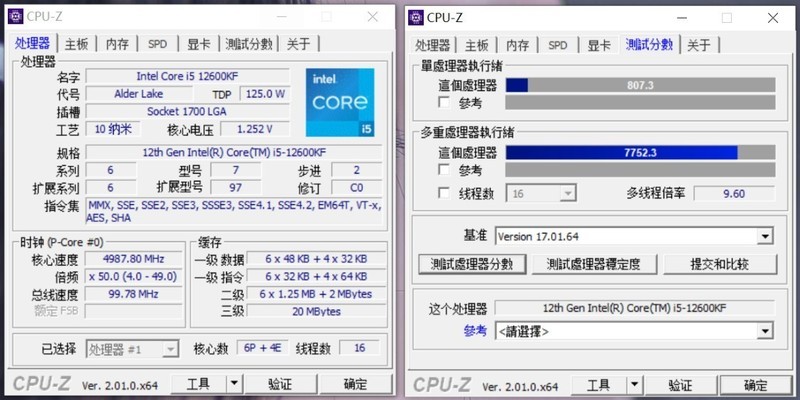Click the 提交和比较 button
This screenshot has height=400, width=800.
pyautogui.click(x=719, y=264)
